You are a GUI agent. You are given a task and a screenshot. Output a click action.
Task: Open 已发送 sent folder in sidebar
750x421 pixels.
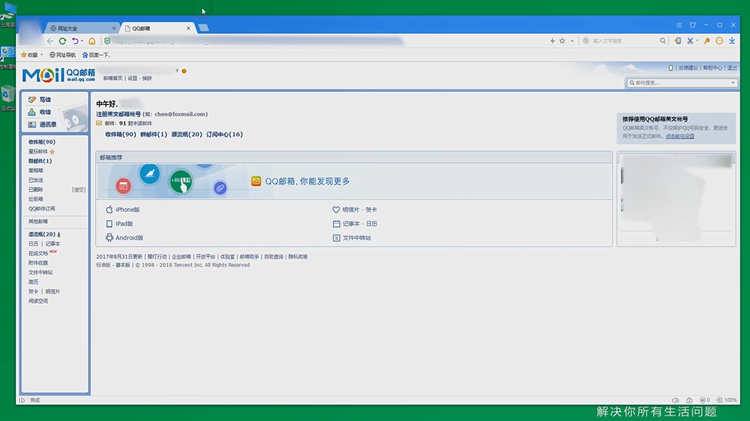click(x=35, y=180)
